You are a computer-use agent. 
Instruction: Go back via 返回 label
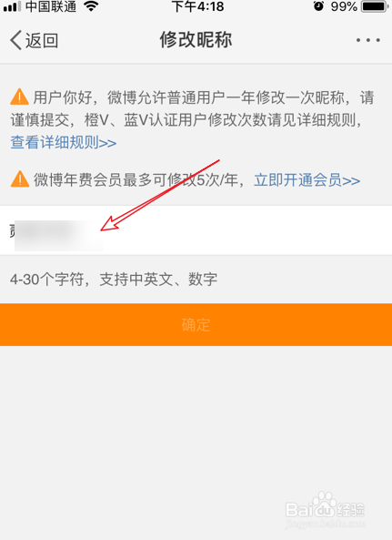coord(42,41)
